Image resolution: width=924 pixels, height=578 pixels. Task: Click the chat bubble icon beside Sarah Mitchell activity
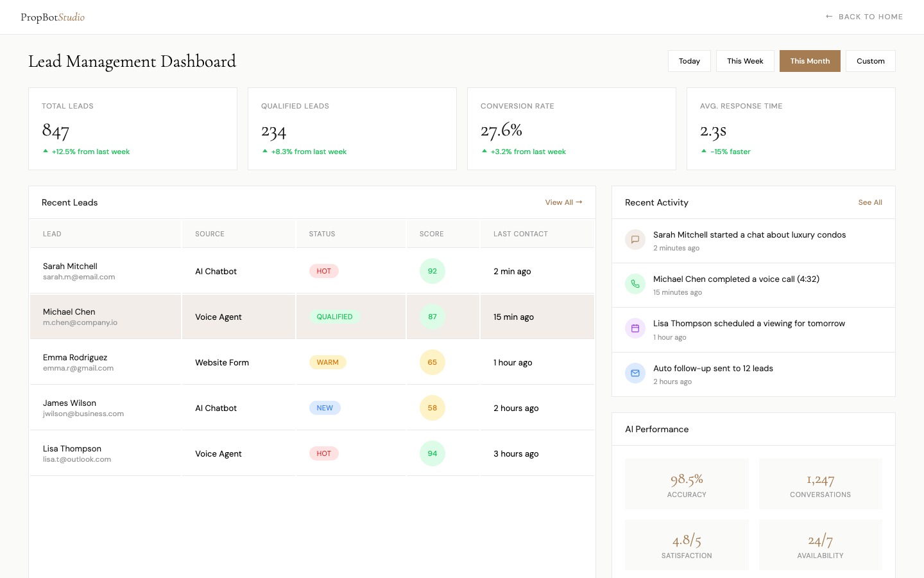[635, 240]
